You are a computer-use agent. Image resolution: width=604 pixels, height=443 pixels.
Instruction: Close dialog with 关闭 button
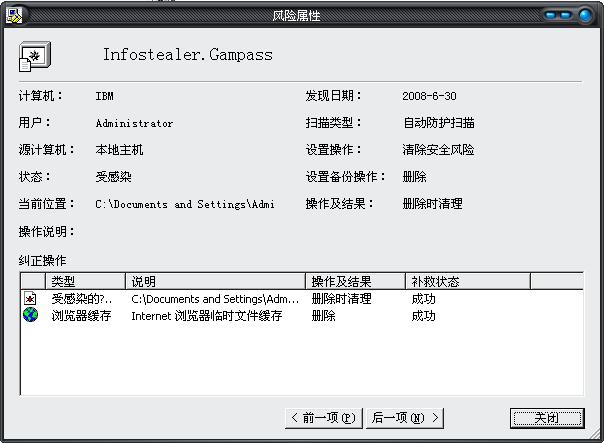point(547,418)
